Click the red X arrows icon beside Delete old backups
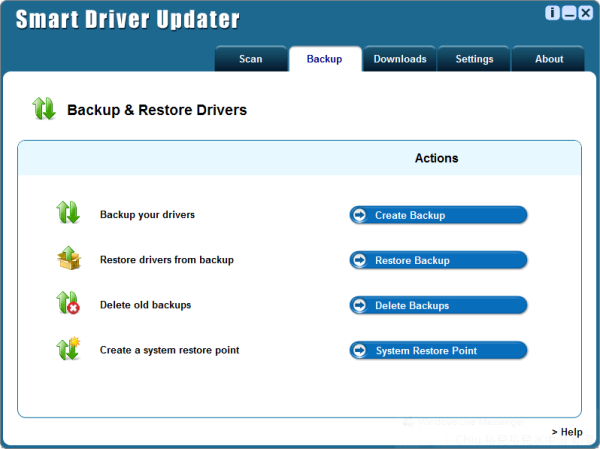This screenshot has width=600, height=449. point(68,303)
